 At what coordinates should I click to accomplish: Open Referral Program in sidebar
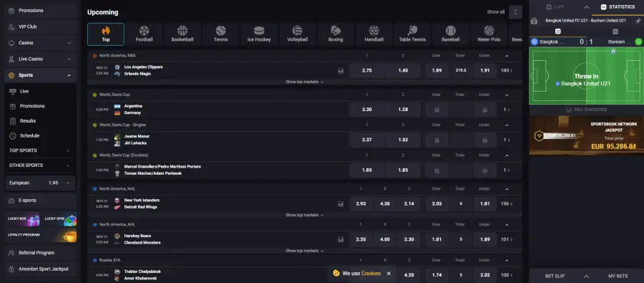click(x=40, y=253)
